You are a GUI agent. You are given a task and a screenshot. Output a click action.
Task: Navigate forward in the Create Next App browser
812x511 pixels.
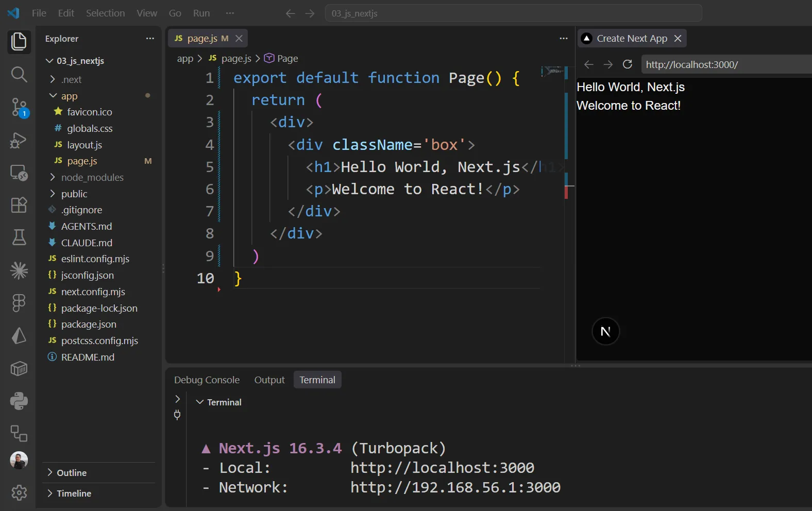[608, 64]
